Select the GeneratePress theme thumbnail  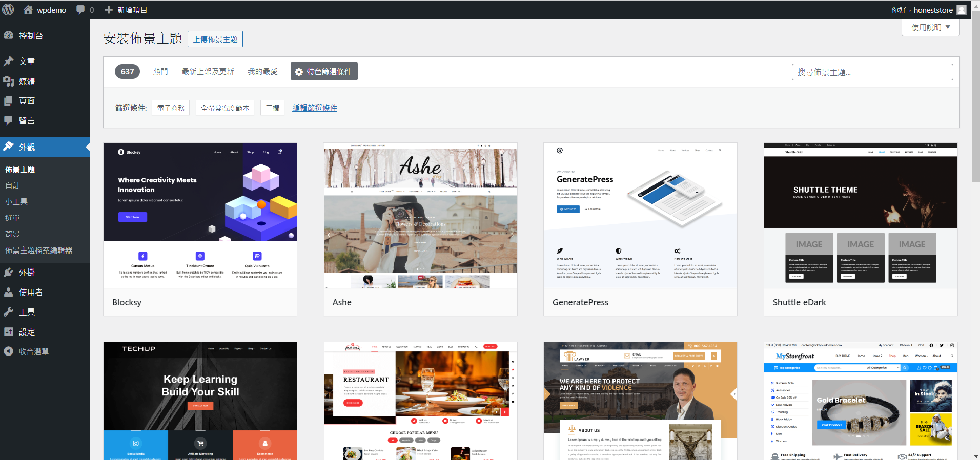[x=640, y=215]
